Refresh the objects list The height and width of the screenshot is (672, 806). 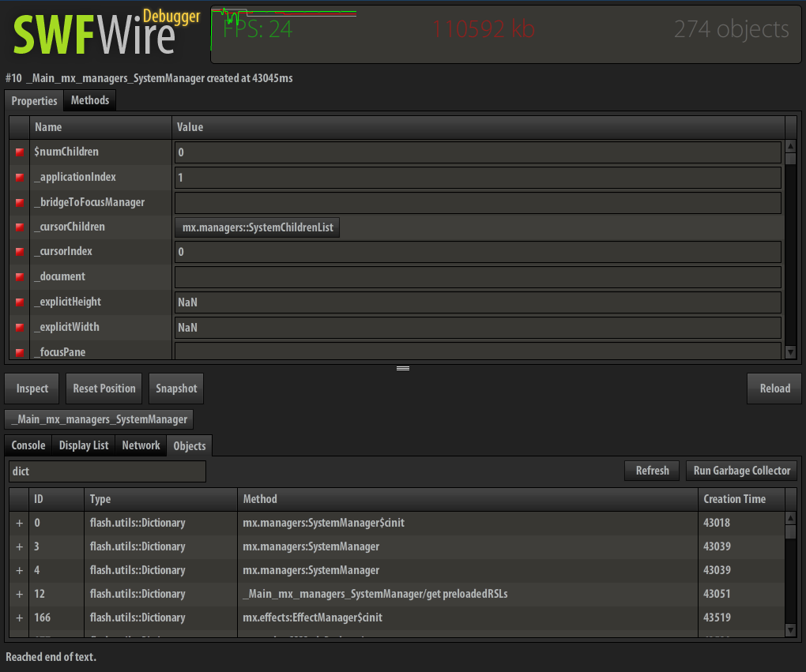[652, 471]
